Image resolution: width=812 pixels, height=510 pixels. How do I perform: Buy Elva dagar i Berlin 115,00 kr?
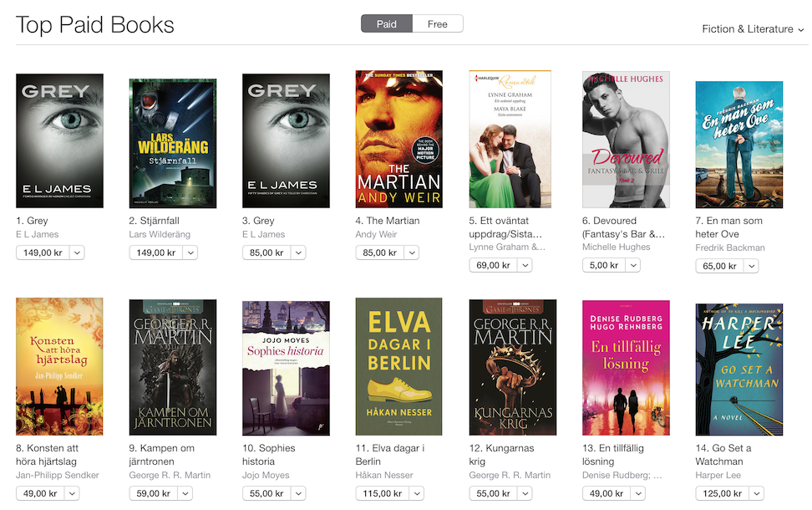pyautogui.click(x=383, y=493)
